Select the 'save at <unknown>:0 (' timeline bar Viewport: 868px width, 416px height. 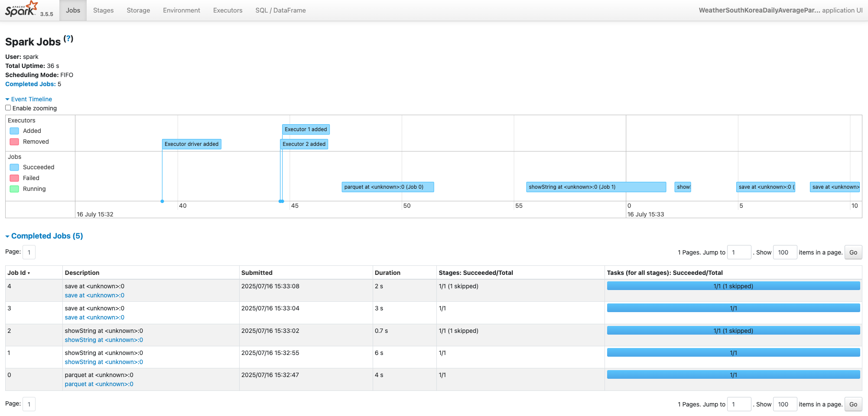tap(766, 187)
